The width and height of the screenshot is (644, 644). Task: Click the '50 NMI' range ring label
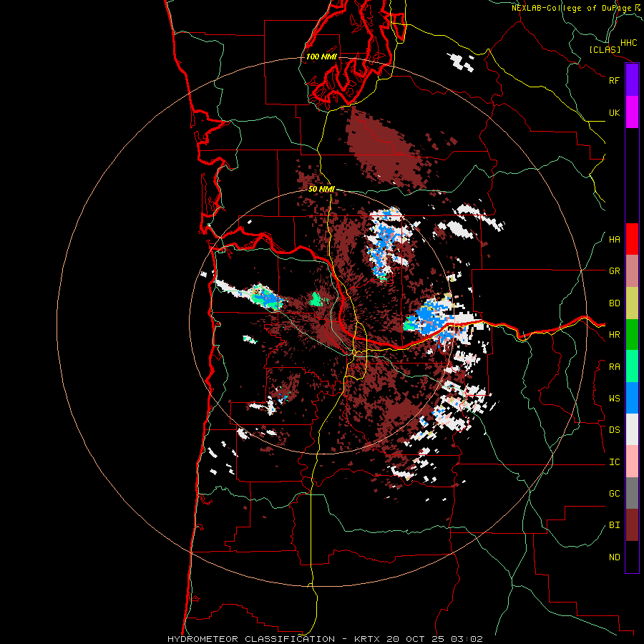(x=321, y=189)
